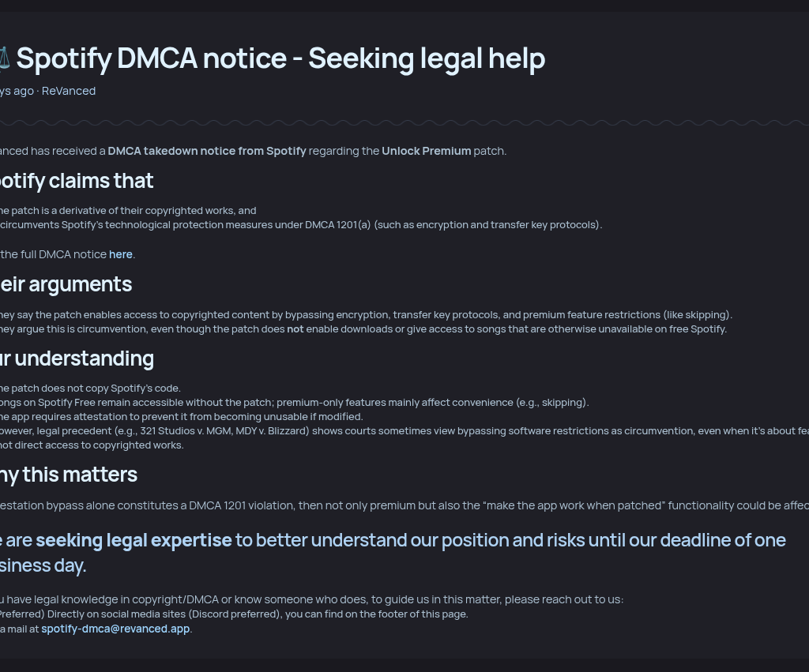The width and height of the screenshot is (809, 672).
Task: Click the wavy divider line below the header
Action: (x=404, y=122)
